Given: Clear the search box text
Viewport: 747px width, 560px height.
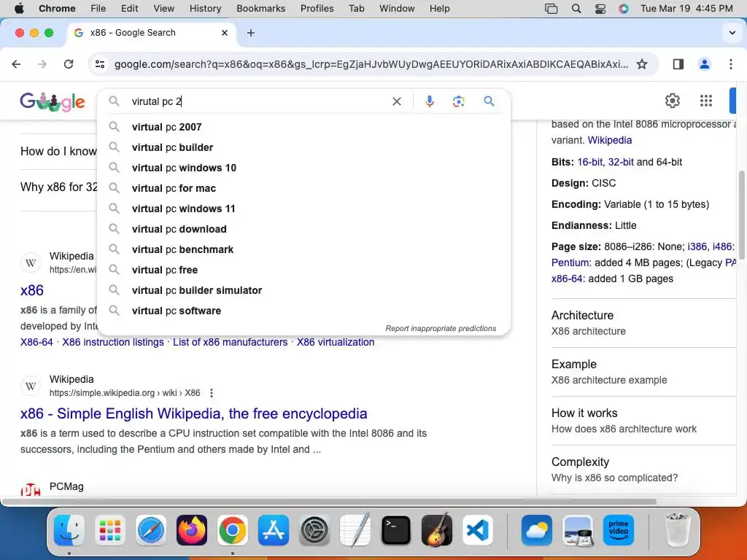Looking at the screenshot, I should click(396, 101).
